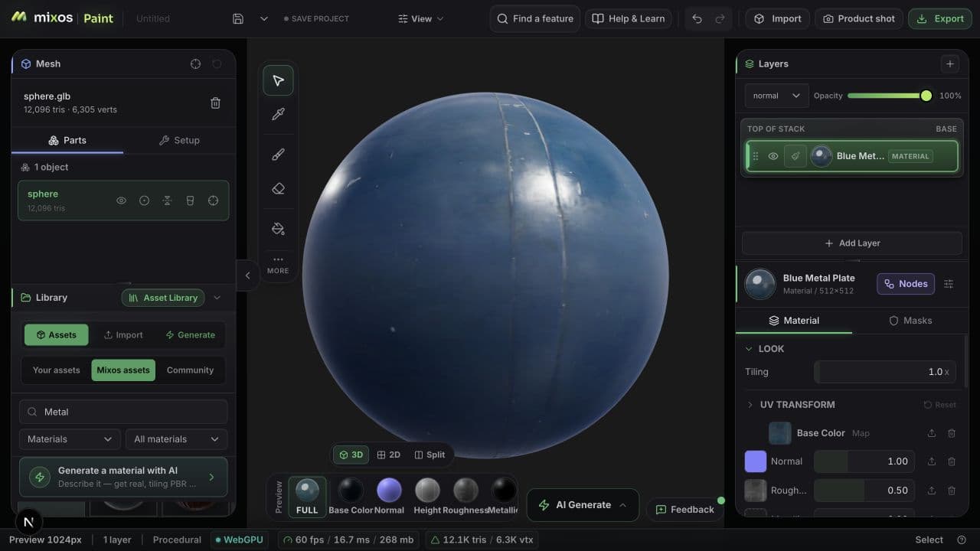980x551 pixels.
Task: Toggle visibility of the sphere object
Action: tap(121, 201)
